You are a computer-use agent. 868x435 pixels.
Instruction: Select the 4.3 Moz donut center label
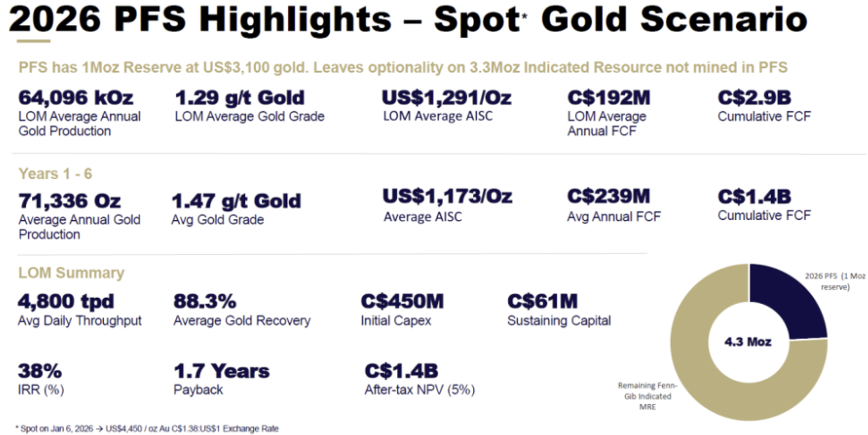click(x=748, y=342)
